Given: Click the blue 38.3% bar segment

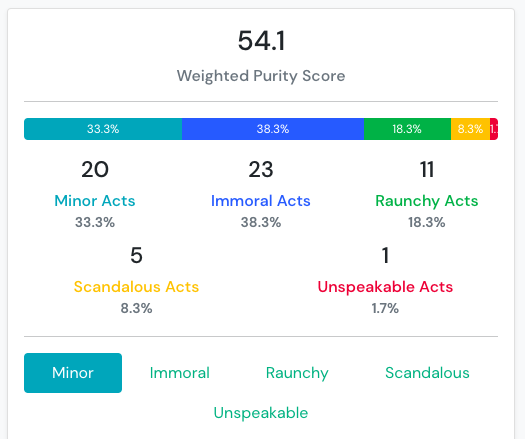Looking at the screenshot, I should click(273, 129).
